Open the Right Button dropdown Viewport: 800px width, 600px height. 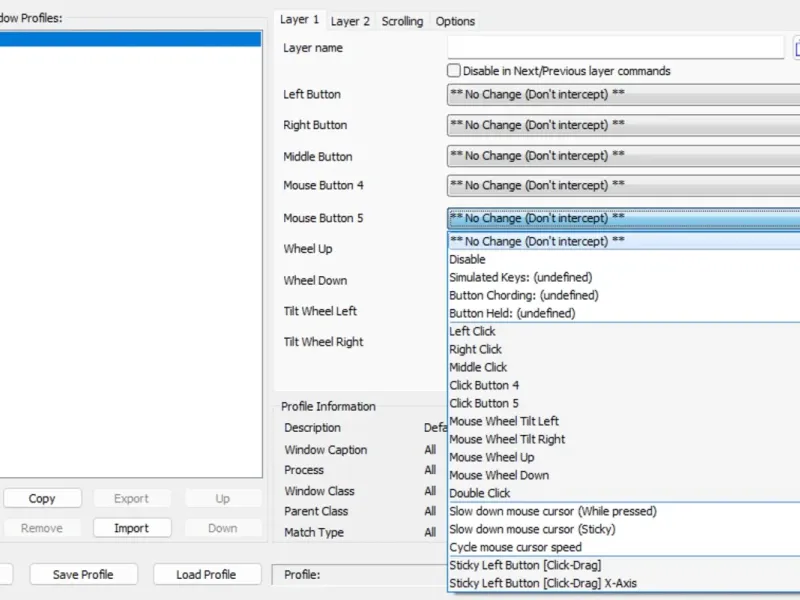coord(623,125)
